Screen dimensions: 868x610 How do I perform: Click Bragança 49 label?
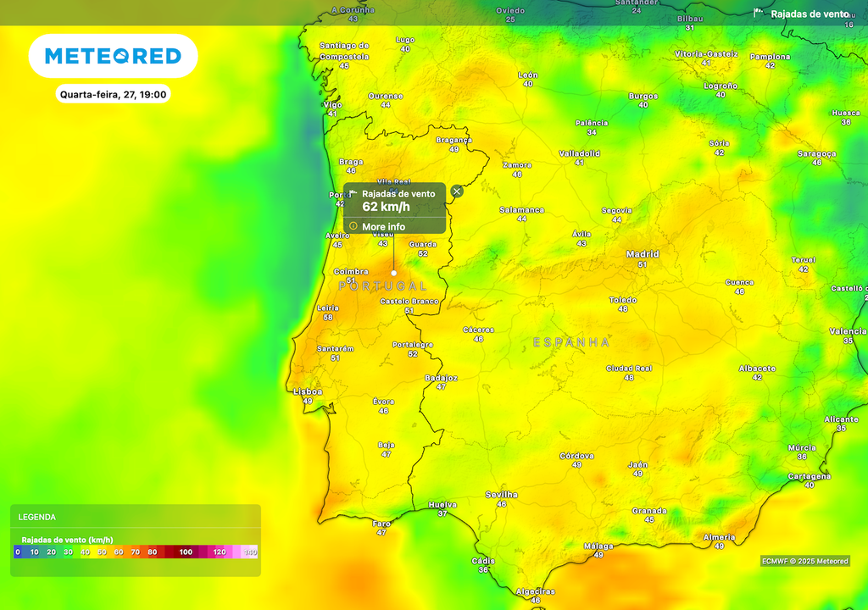pos(454,145)
